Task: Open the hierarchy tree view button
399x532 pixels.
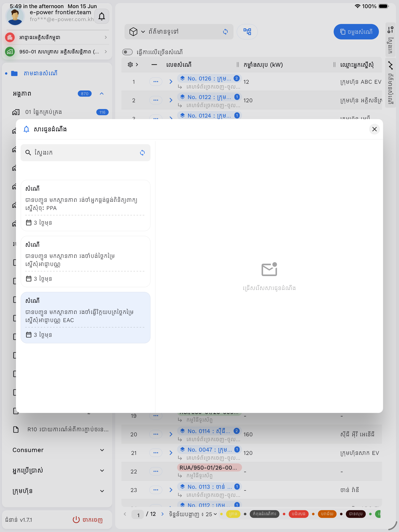Action: coord(247,32)
